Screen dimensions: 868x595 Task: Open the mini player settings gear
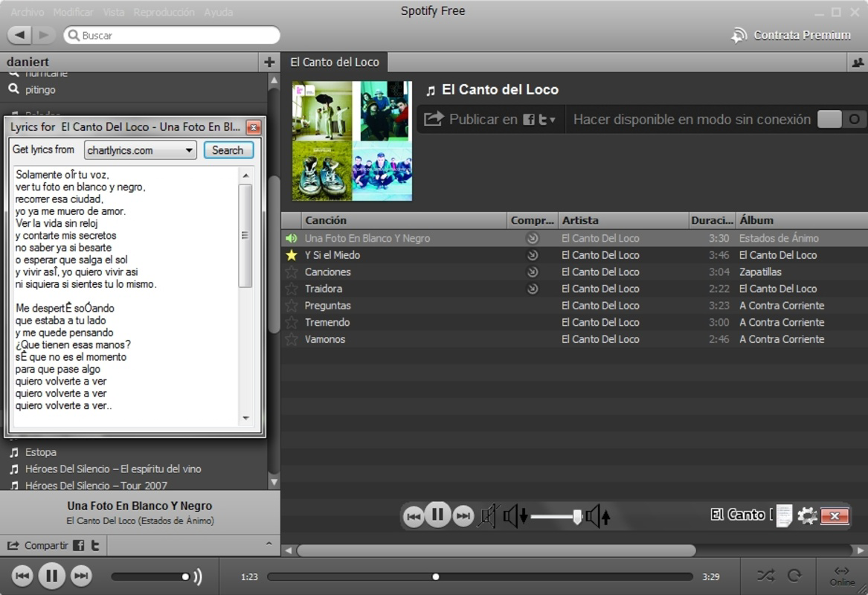point(807,516)
